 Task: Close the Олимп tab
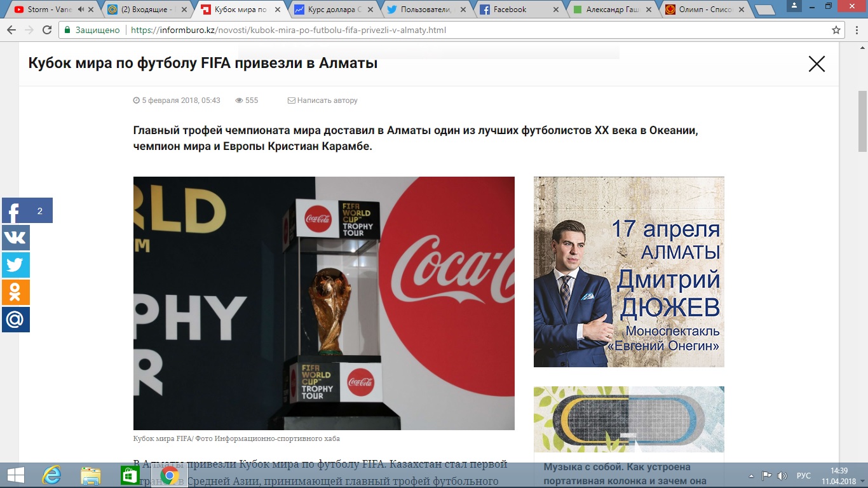point(742,10)
